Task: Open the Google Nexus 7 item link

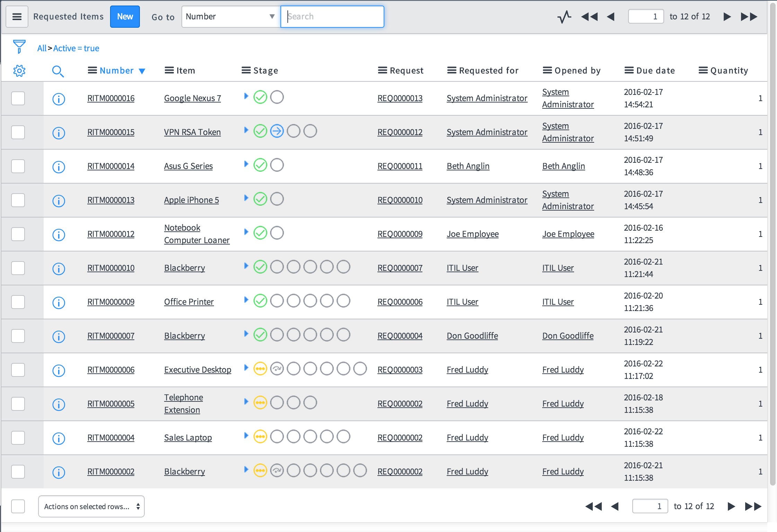Action: tap(193, 98)
